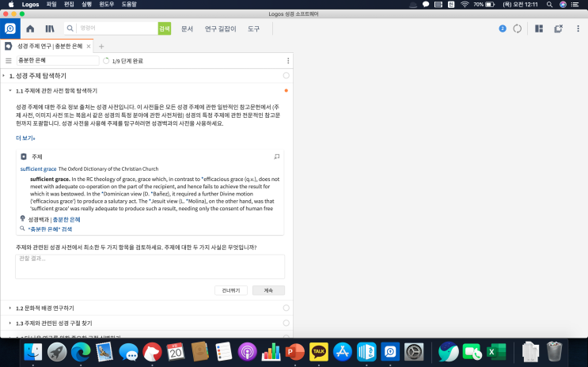588x367 pixels.
Task: Open Microsoft Excel from the Dock
Action: click(495, 352)
